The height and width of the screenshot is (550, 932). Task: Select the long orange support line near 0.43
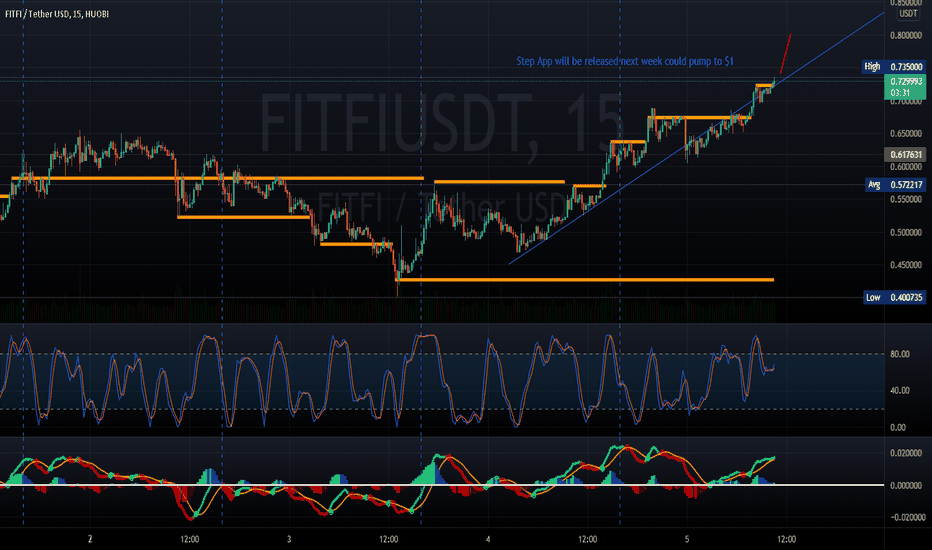[x=585, y=279]
